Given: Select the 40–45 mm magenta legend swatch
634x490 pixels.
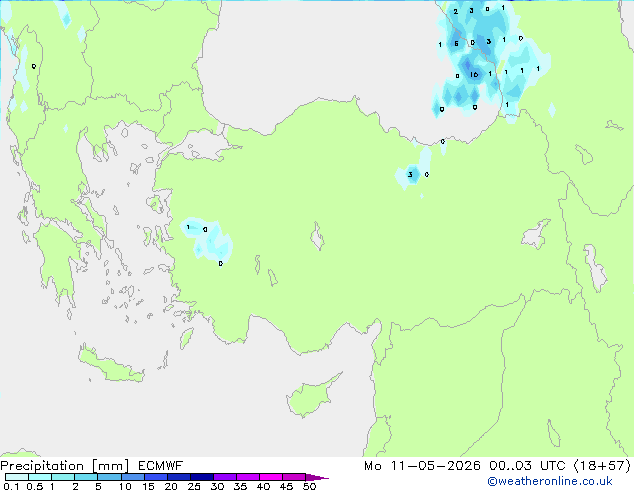Looking at the screenshot, I should (x=271, y=477).
